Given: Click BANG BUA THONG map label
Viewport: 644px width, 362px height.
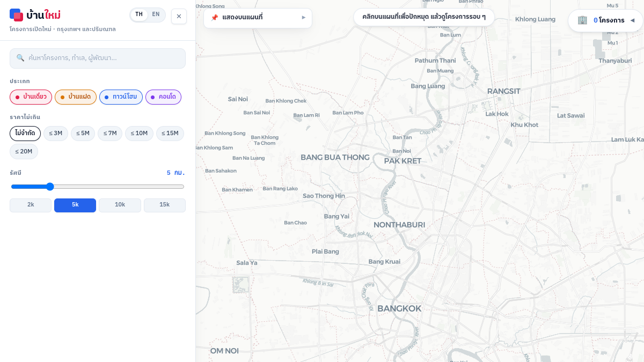Looking at the screenshot, I should (x=335, y=157).
